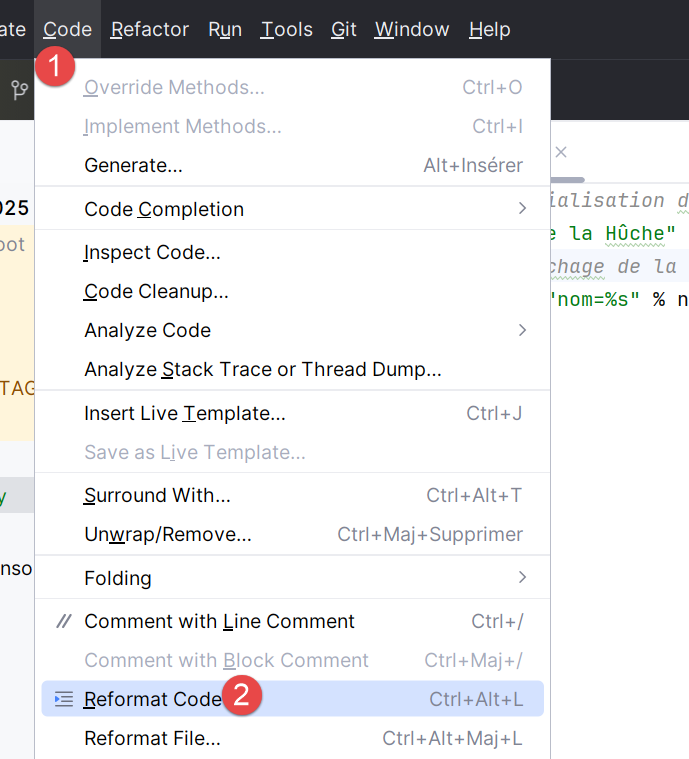The image size is (689, 759).
Task: Close the open editor tab
Action: click(561, 152)
